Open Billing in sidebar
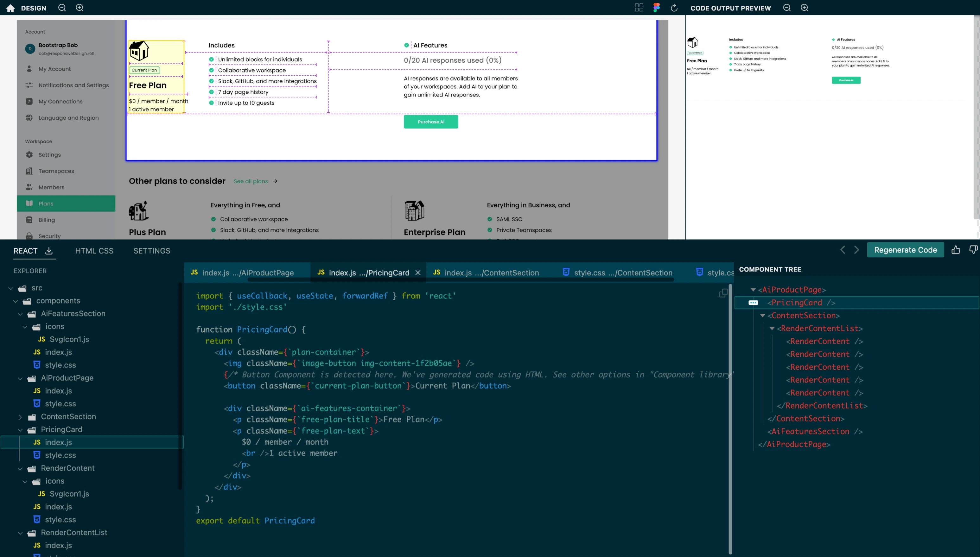Viewport: 980px width, 557px height. pyautogui.click(x=40, y=220)
